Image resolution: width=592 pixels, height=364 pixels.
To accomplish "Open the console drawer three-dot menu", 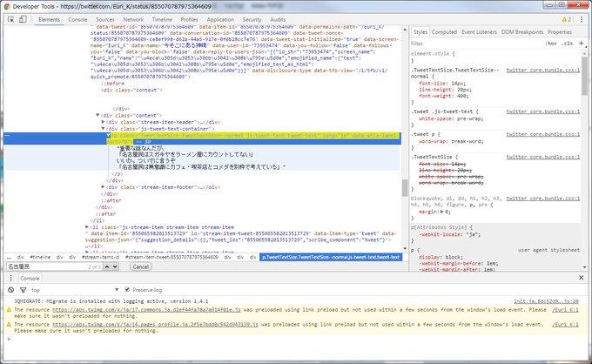I will pos(11,278).
